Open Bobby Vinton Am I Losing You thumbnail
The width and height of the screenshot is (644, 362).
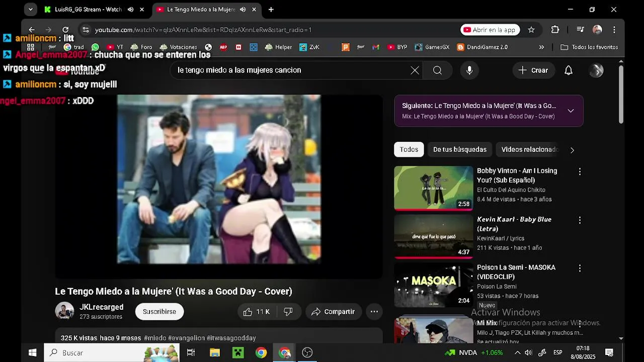[434, 188]
